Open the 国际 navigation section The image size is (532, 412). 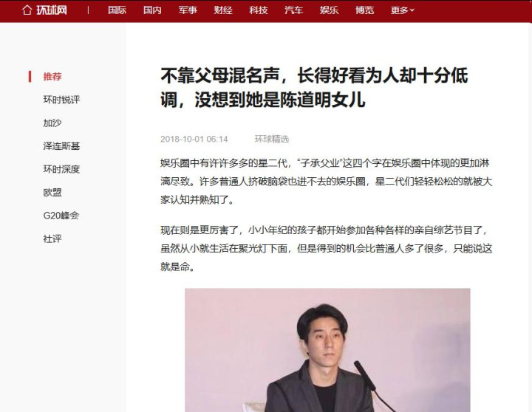(x=117, y=10)
